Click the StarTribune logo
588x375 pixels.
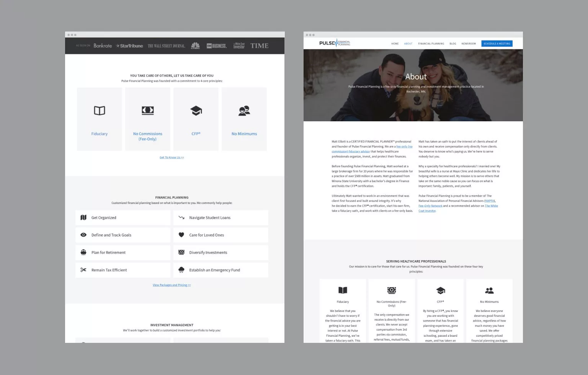click(129, 46)
